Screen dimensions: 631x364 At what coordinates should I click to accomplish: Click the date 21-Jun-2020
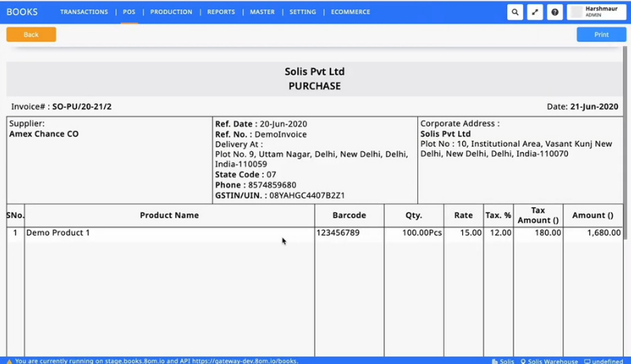594,106
